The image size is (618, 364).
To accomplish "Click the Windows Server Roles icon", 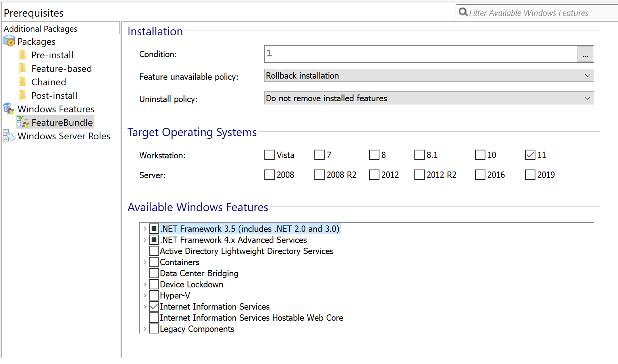I will pos(9,136).
